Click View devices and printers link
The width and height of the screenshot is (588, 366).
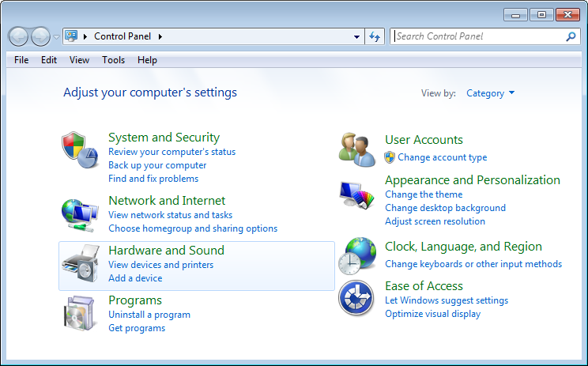(160, 265)
